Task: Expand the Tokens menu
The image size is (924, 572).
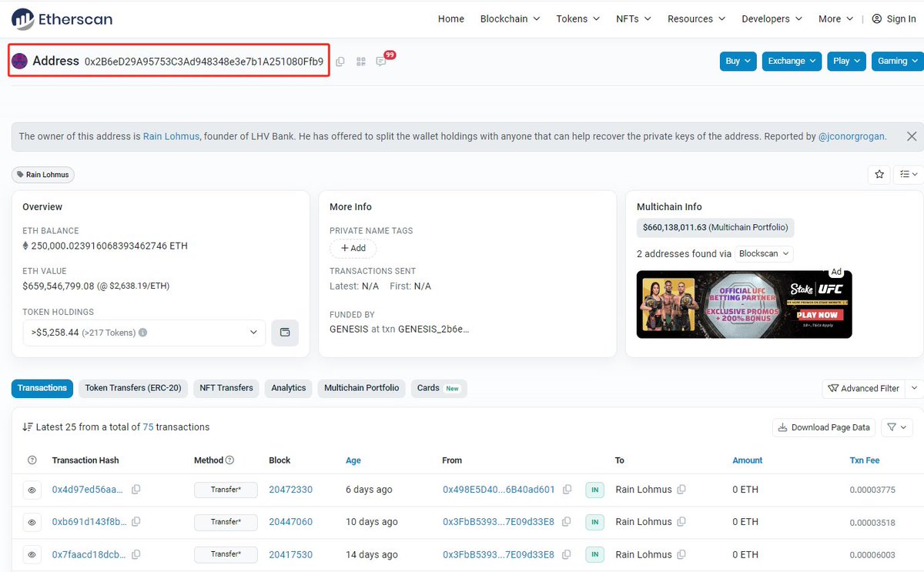Action: point(578,18)
